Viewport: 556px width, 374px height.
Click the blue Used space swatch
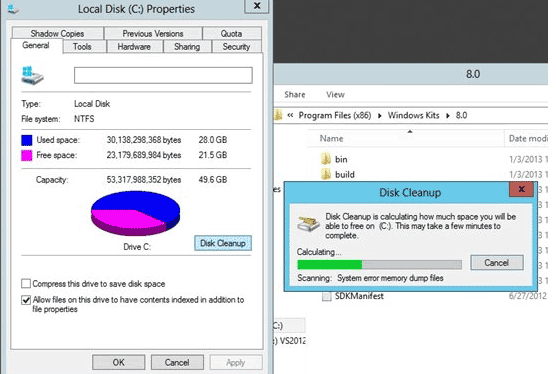[27, 140]
